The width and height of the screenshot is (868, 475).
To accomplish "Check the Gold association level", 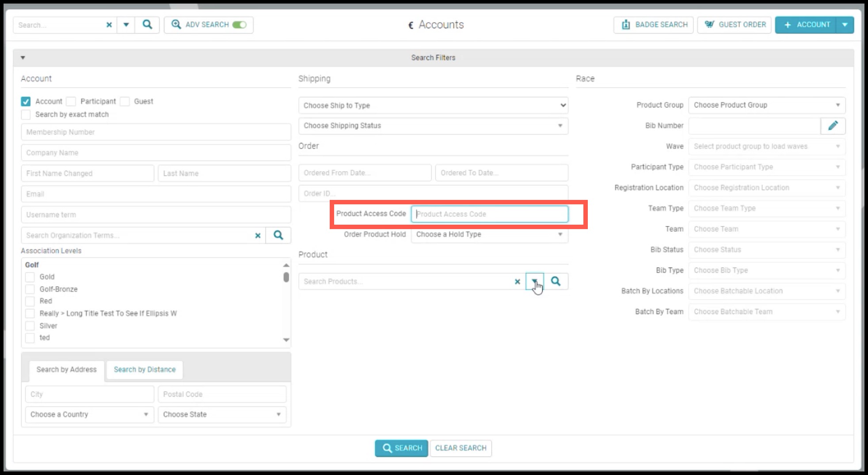I will [30, 277].
